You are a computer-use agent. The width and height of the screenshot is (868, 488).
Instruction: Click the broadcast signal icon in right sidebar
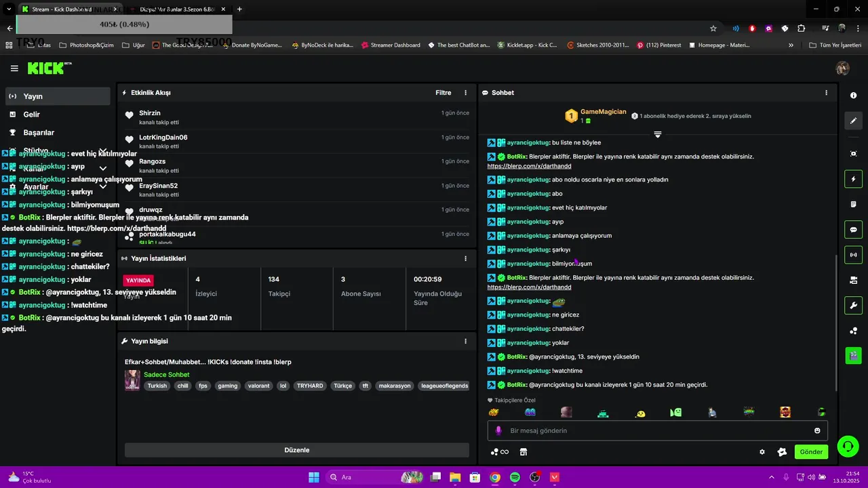click(x=853, y=255)
